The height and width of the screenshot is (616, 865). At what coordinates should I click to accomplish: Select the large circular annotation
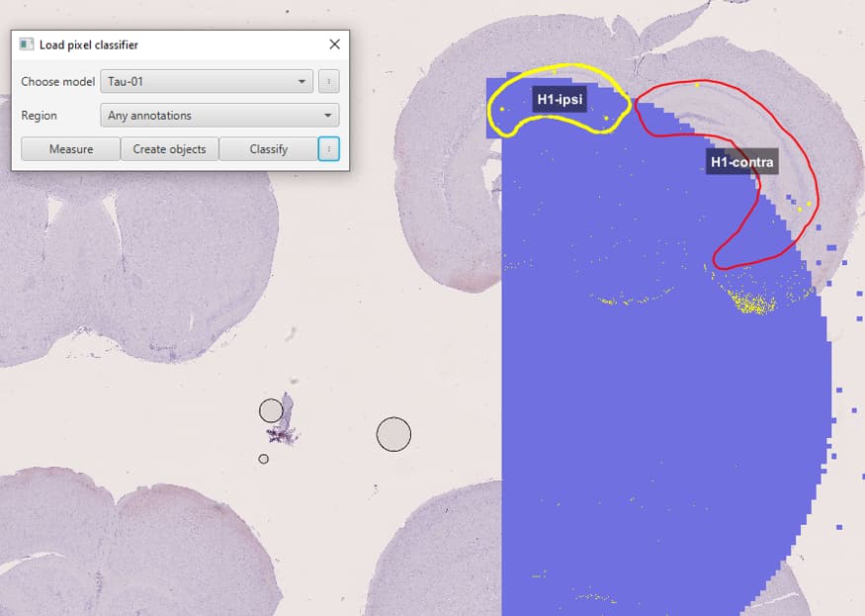click(394, 435)
